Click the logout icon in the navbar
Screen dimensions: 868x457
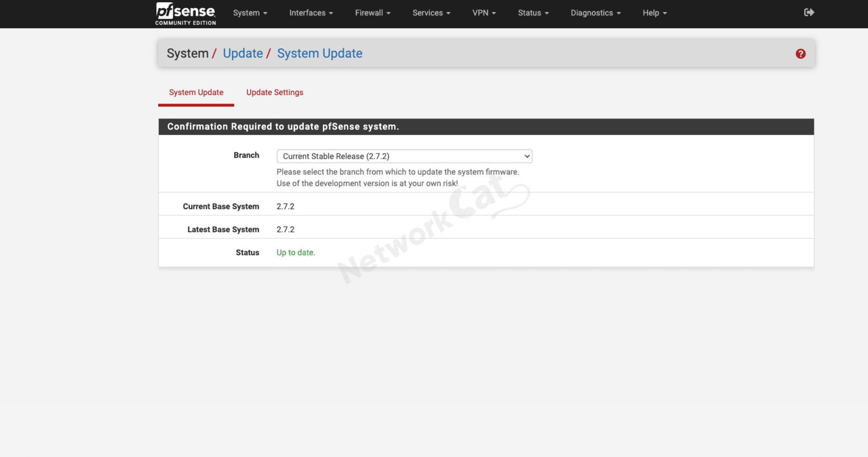click(x=809, y=13)
